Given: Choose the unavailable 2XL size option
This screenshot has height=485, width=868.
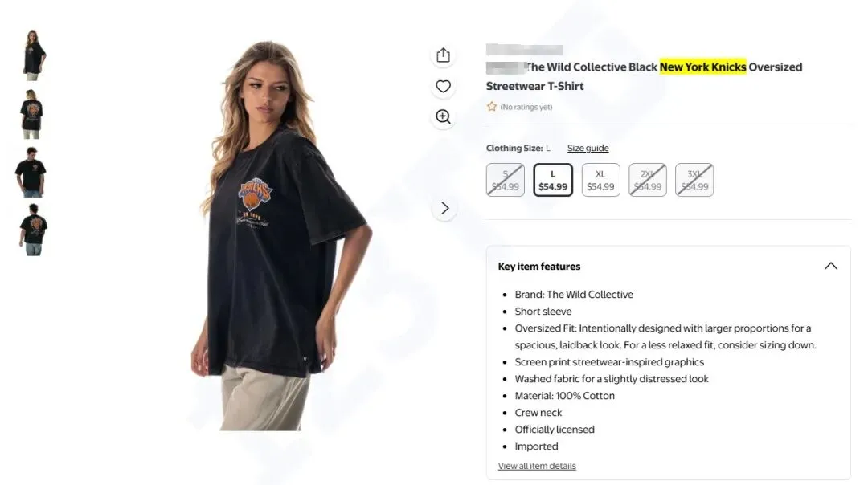Looking at the screenshot, I should pyautogui.click(x=648, y=180).
